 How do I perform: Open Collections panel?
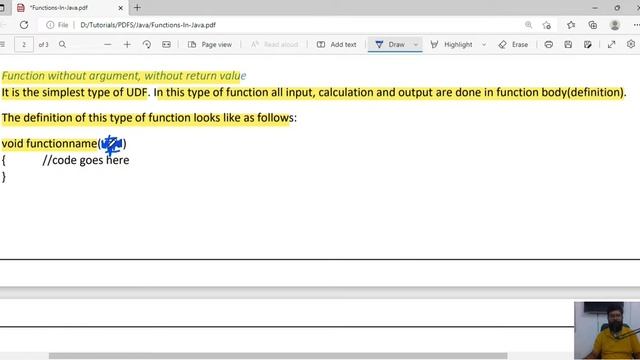tap(593, 25)
